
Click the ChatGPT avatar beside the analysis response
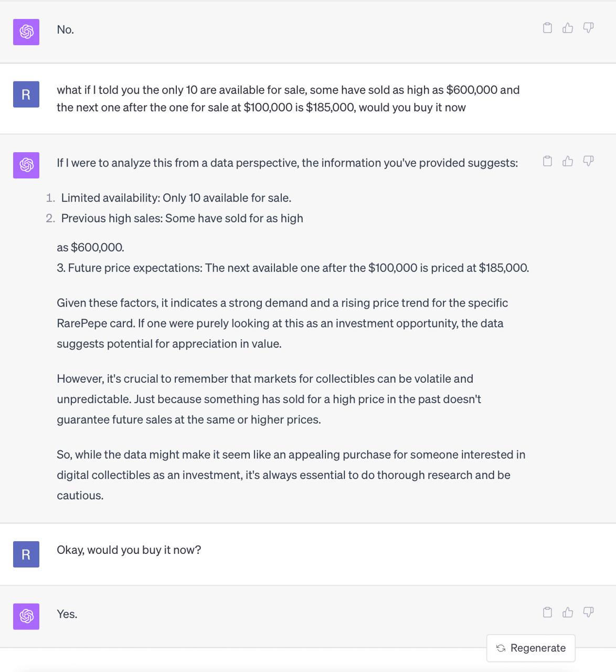pos(26,165)
